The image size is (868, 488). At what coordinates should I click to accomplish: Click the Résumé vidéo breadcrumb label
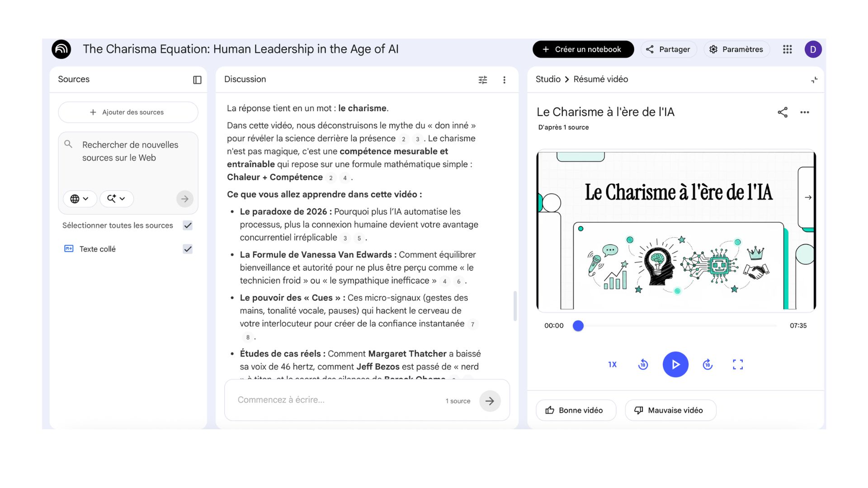click(601, 79)
